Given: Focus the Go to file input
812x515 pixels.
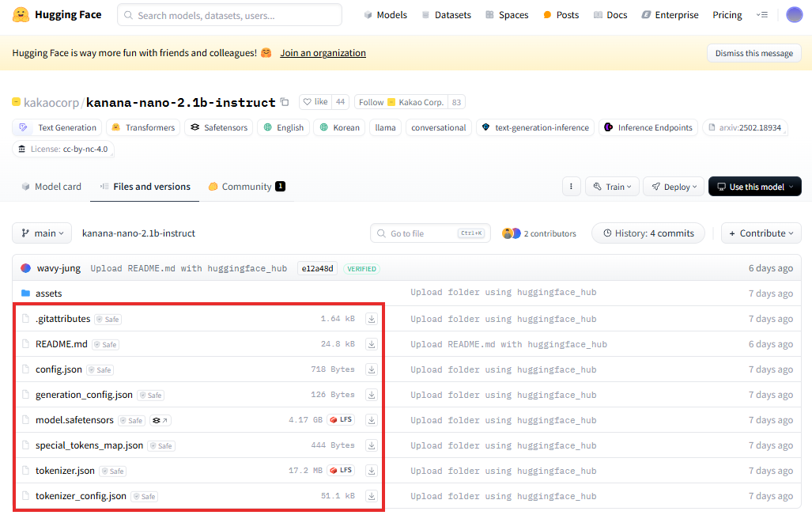Looking at the screenshot, I should coord(430,233).
